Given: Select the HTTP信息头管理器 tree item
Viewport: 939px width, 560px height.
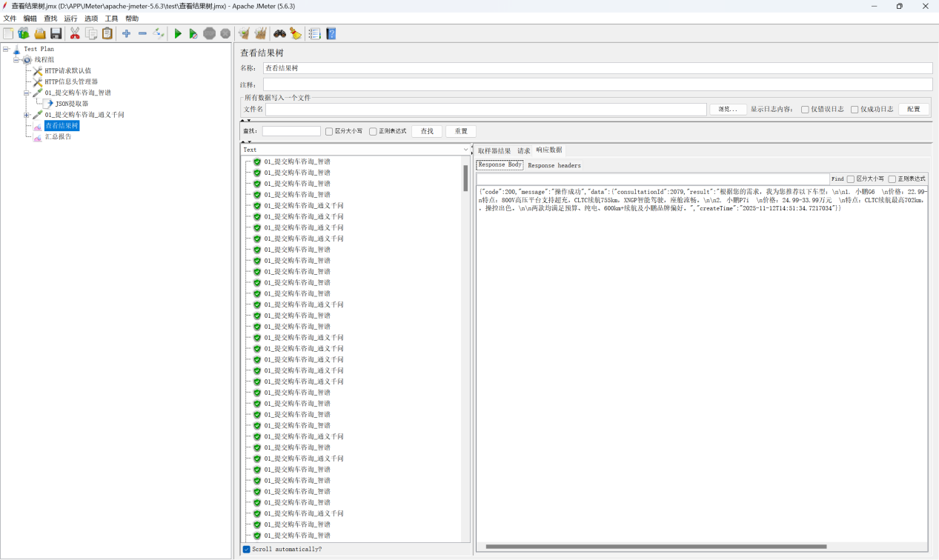Looking at the screenshot, I should pyautogui.click(x=71, y=82).
